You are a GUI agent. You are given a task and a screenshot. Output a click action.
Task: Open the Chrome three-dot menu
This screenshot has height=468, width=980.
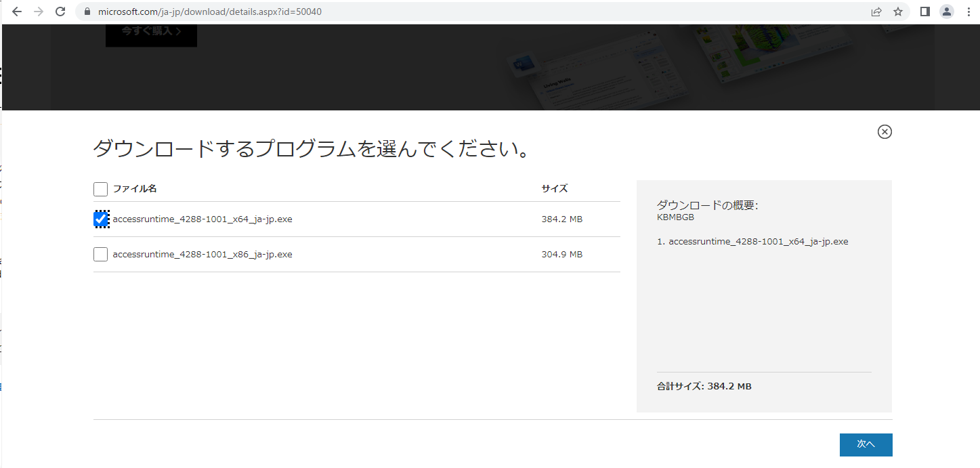click(x=968, y=12)
